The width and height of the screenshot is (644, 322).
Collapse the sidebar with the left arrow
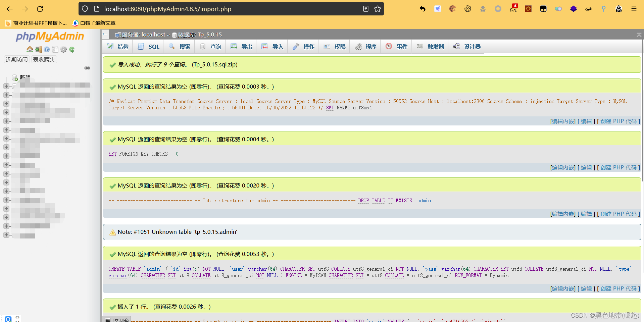pos(105,34)
